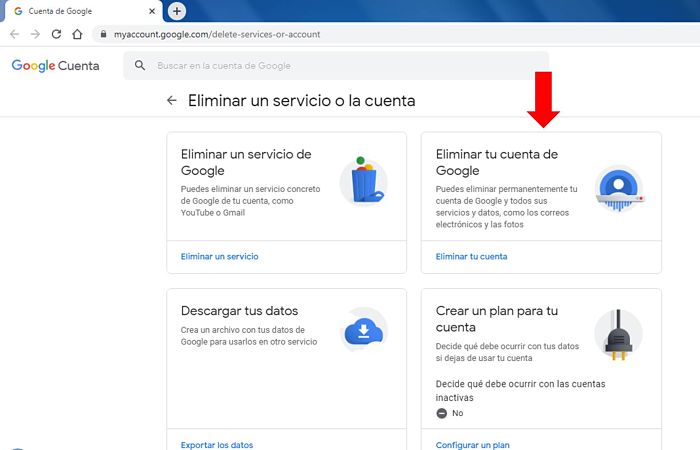Click the Eliminar tu cuenta de Google title
700x450 pixels.
click(497, 162)
